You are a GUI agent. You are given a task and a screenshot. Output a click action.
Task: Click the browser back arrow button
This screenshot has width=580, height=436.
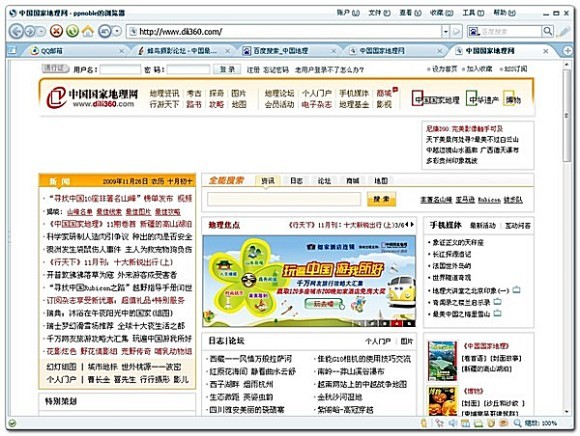17,31
